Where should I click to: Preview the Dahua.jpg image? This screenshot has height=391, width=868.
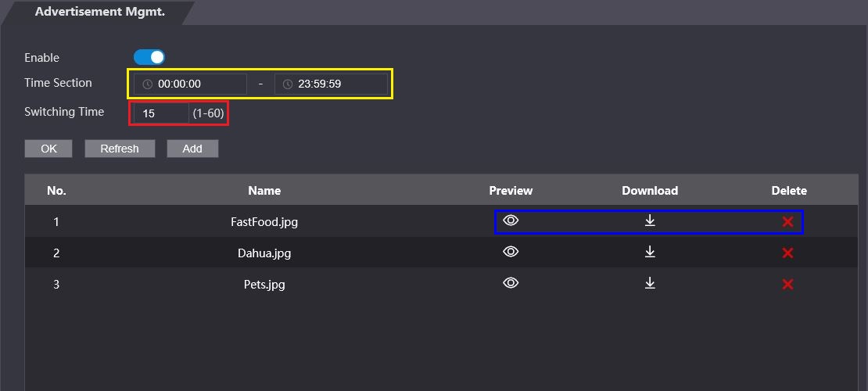511,252
